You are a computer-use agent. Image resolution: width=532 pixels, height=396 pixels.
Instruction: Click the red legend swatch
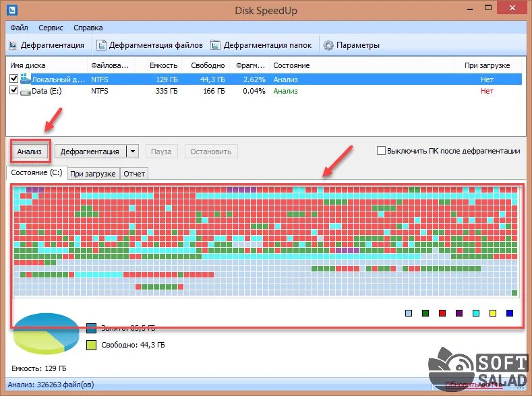point(442,313)
